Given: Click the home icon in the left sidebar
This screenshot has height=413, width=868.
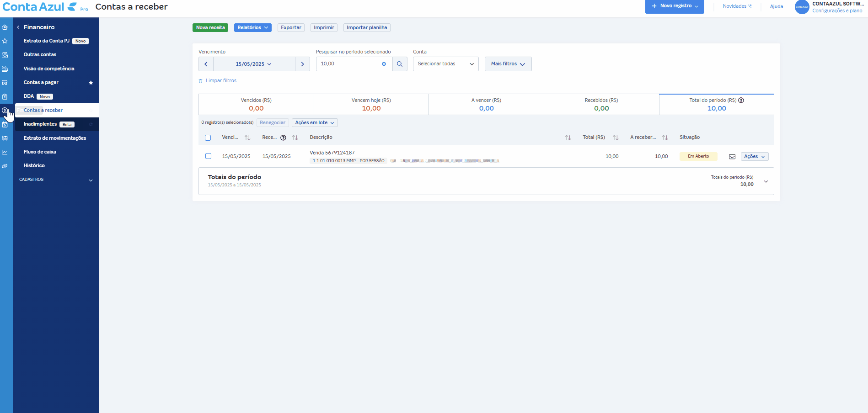Looking at the screenshot, I should 5,27.
